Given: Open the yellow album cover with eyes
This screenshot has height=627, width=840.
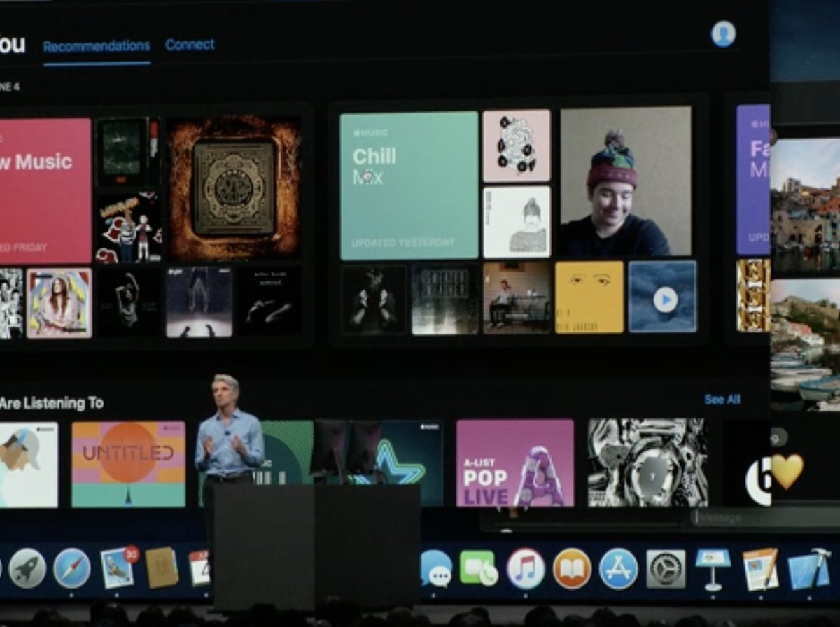Looking at the screenshot, I should (x=589, y=297).
